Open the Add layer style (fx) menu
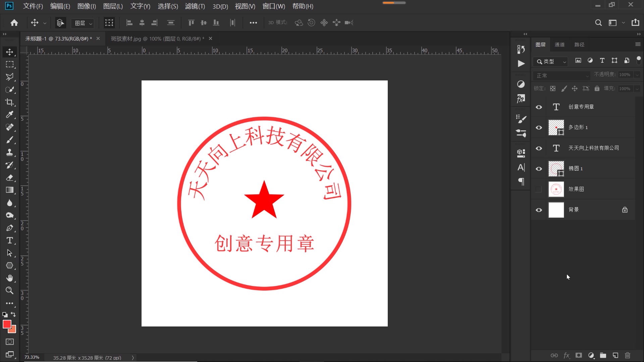Image resolution: width=644 pixels, height=362 pixels. click(567, 355)
